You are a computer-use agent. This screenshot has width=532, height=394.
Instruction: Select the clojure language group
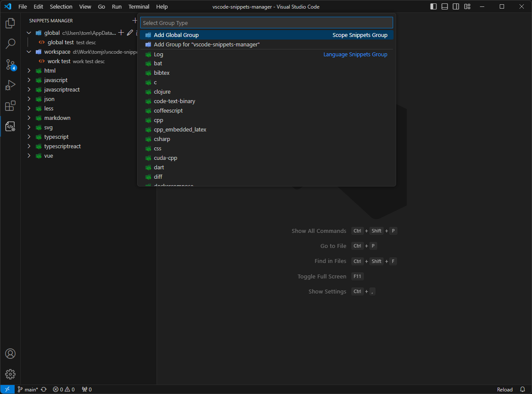267,92
